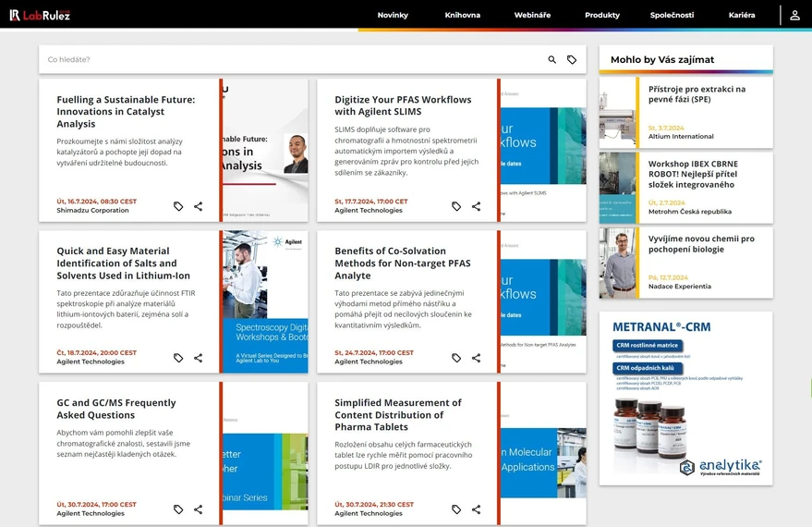
Task: Click the METRANAL-CRM advertisement banner
Action: coord(685,398)
